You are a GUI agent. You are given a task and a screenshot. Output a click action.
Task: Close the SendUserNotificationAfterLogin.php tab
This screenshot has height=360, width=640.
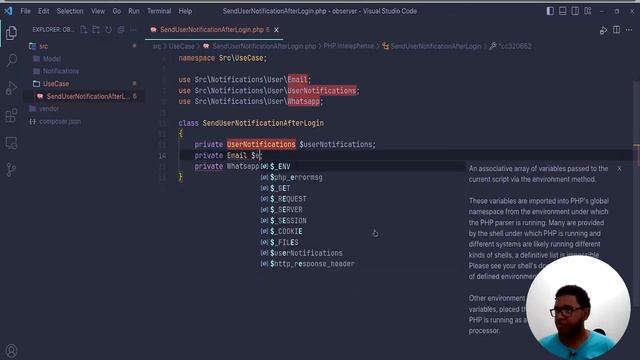(276, 30)
